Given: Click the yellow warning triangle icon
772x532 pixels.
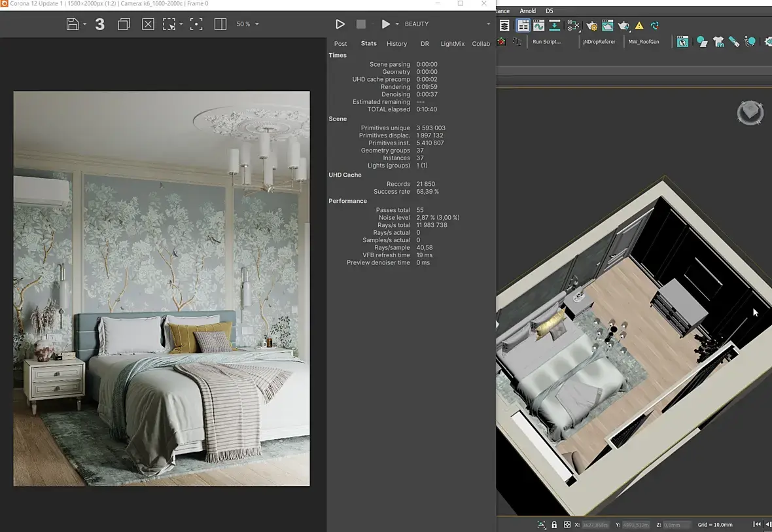Looking at the screenshot, I should click(x=639, y=26).
